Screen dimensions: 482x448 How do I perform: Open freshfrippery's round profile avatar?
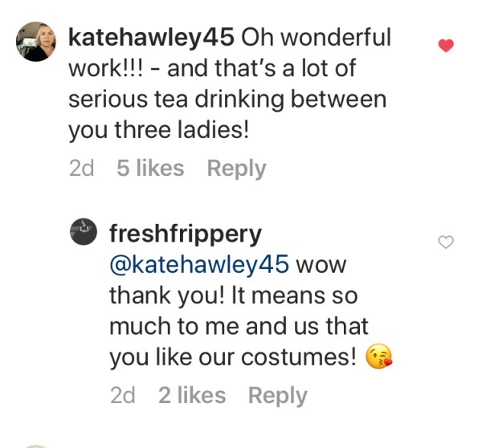click(85, 234)
